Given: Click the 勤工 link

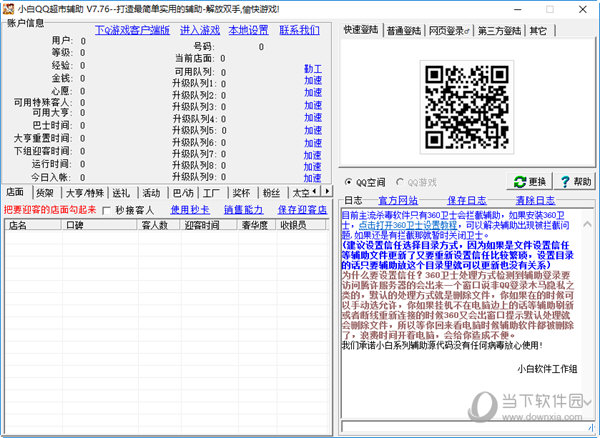Looking at the screenshot, I should [x=313, y=69].
